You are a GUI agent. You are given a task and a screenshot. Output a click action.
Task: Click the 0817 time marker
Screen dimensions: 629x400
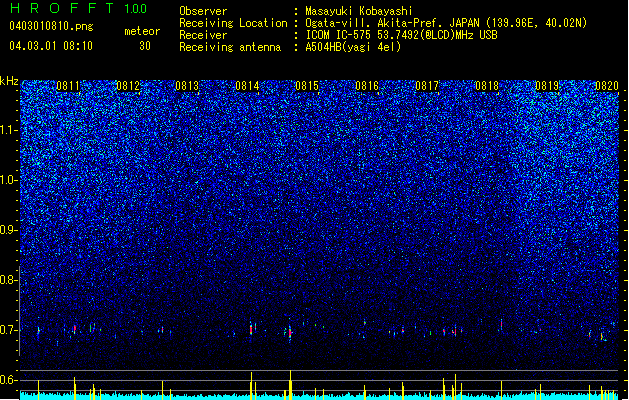[427, 86]
